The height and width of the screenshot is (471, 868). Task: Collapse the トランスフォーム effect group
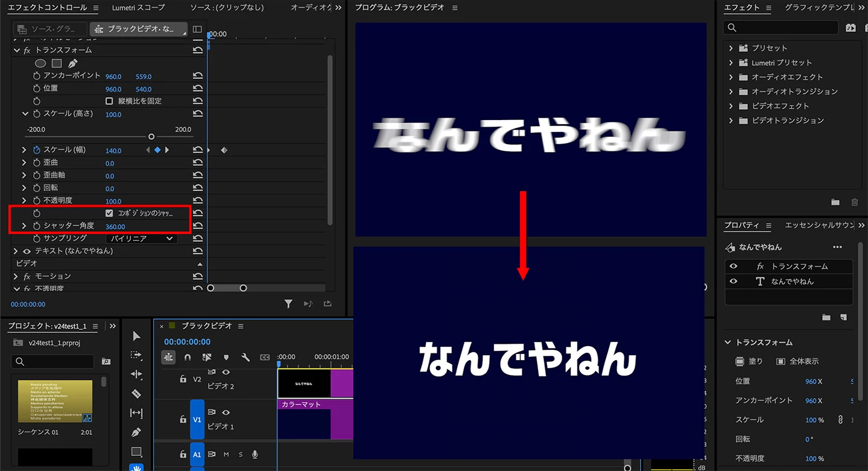coord(16,51)
